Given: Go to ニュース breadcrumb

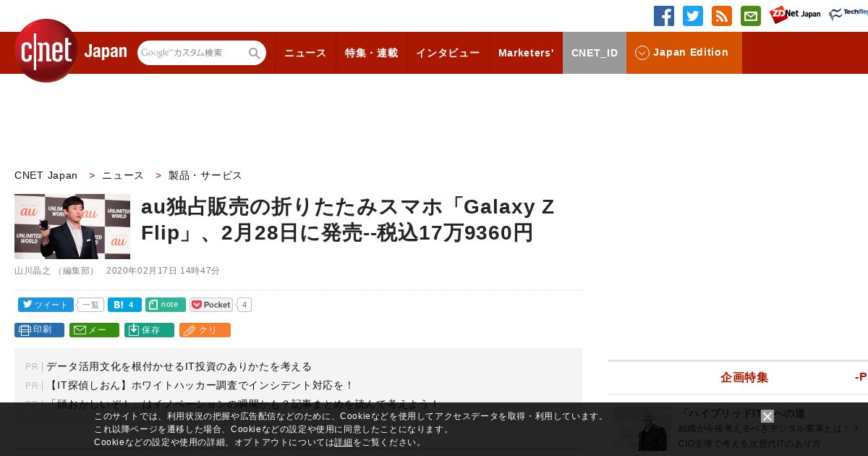Looking at the screenshot, I should [123, 175].
